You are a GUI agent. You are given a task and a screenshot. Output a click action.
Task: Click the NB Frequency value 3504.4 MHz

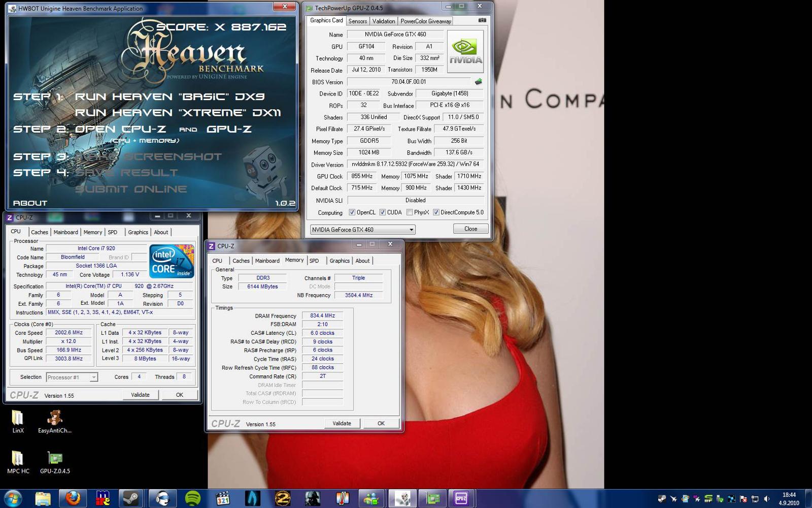358,295
